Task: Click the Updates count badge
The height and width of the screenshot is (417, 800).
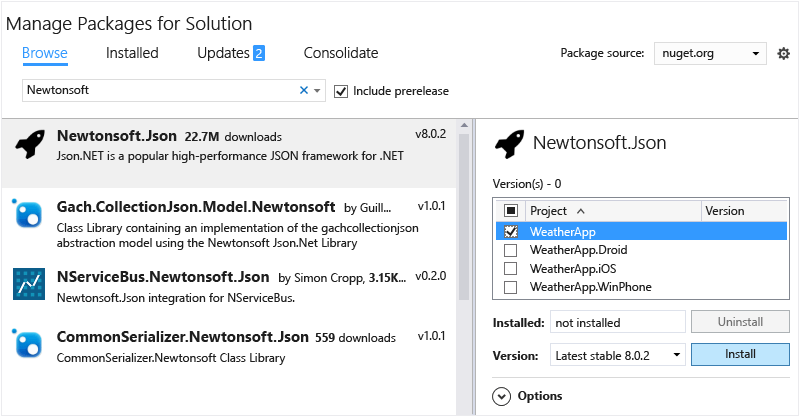Action: pyautogui.click(x=258, y=53)
